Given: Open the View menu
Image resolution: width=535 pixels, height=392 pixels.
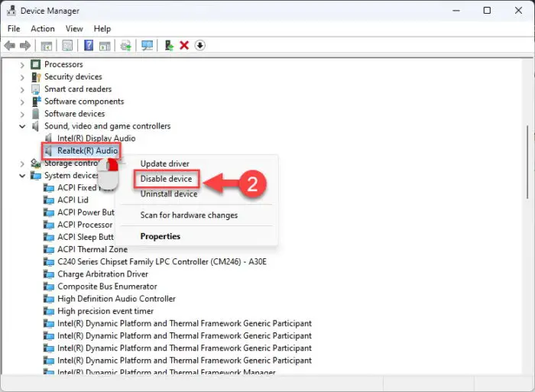Looking at the screenshot, I should (74, 29).
